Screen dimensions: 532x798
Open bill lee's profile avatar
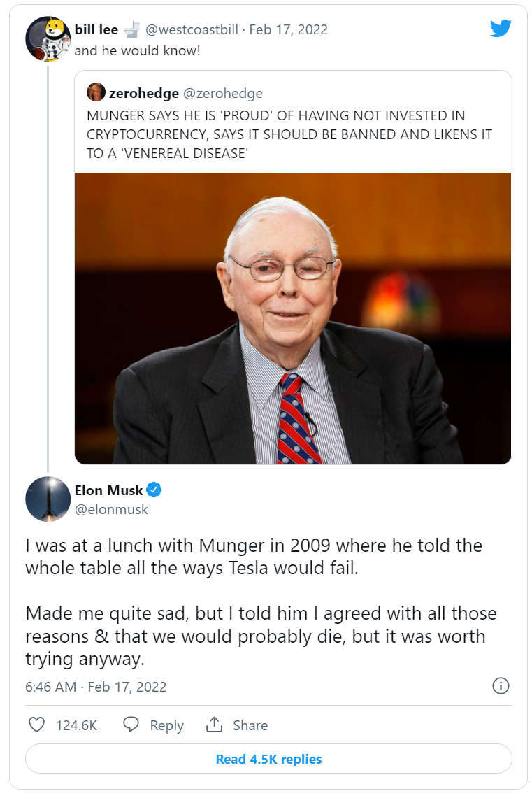tap(48, 39)
